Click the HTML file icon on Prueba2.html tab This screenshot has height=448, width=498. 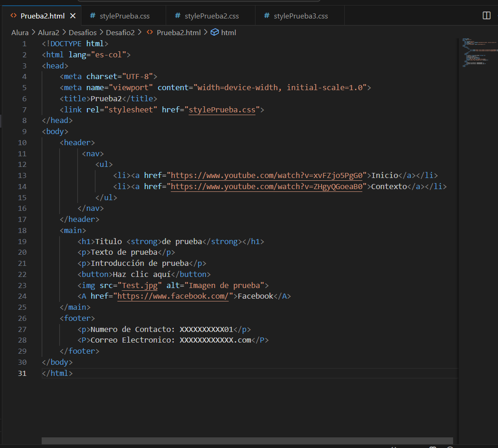coord(13,16)
